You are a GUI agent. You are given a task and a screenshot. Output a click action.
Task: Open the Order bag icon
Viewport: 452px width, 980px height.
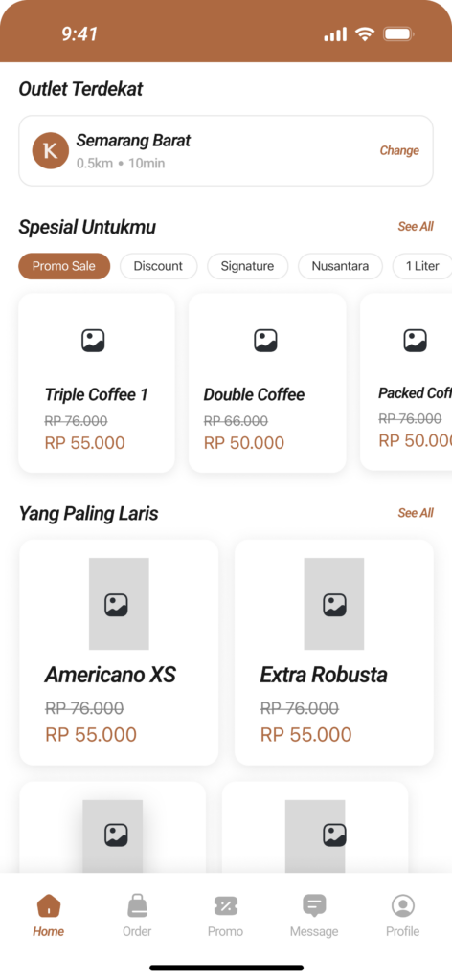(137, 905)
